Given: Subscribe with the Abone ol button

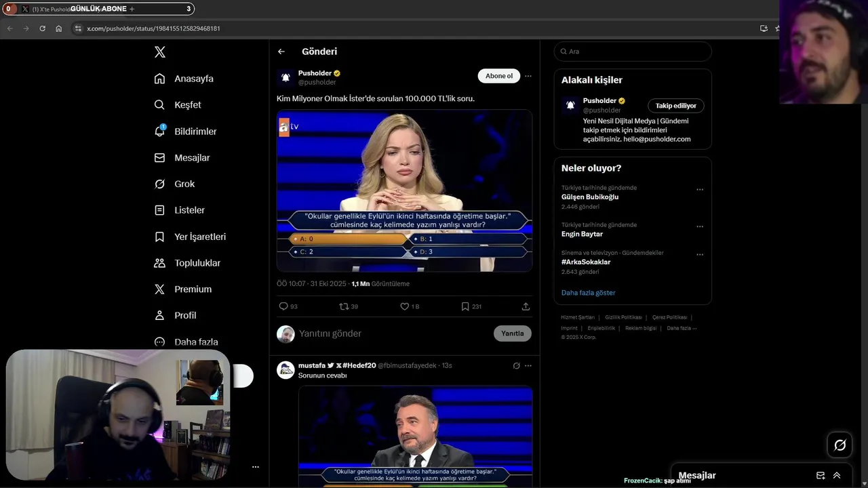Looking at the screenshot, I should pos(499,76).
